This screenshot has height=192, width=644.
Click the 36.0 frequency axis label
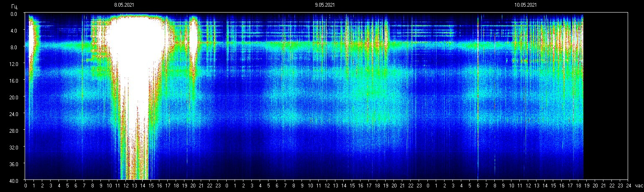[13, 164]
